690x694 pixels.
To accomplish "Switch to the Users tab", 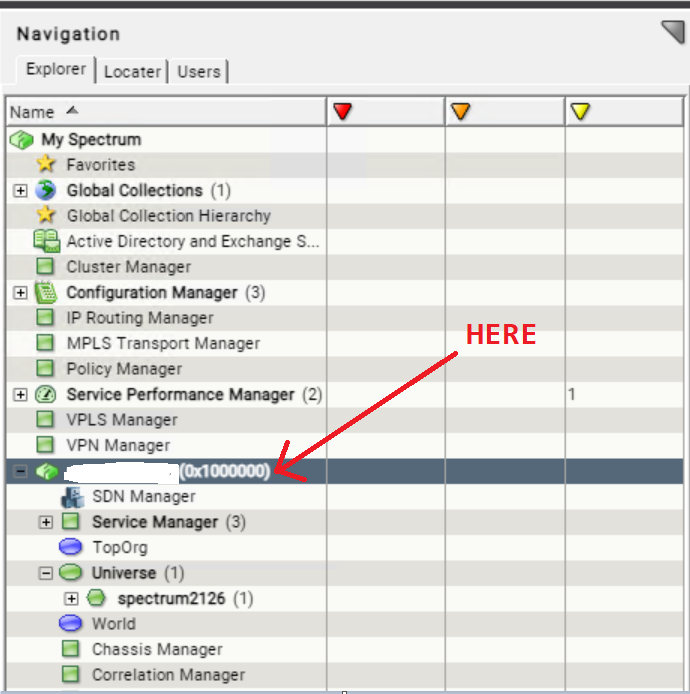I will pyautogui.click(x=199, y=71).
